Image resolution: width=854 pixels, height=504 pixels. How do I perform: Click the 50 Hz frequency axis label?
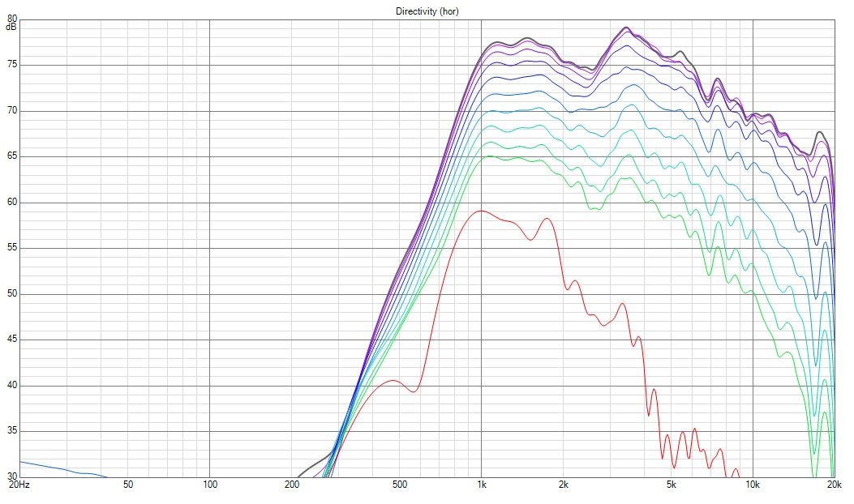click(x=128, y=485)
